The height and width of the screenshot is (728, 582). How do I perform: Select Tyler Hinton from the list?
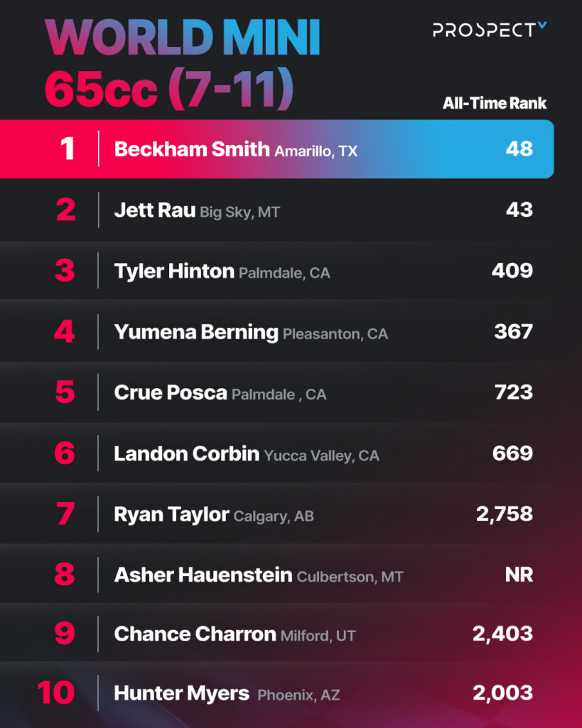click(x=174, y=271)
